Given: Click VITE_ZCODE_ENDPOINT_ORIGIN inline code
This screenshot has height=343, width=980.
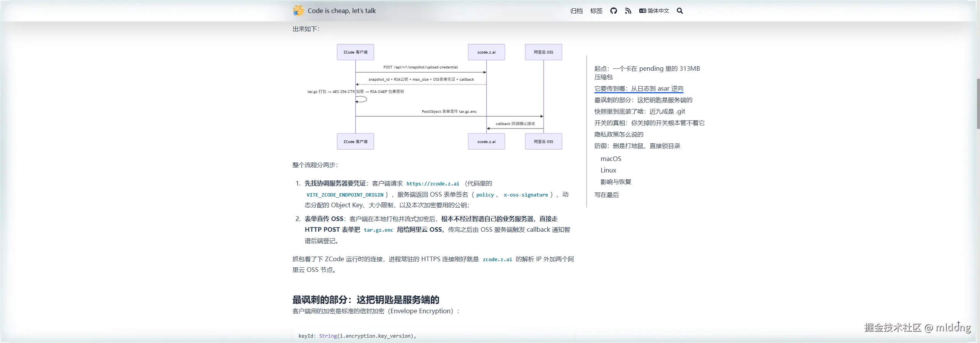Looking at the screenshot, I should pyautogui.click(x=345, y=195).
